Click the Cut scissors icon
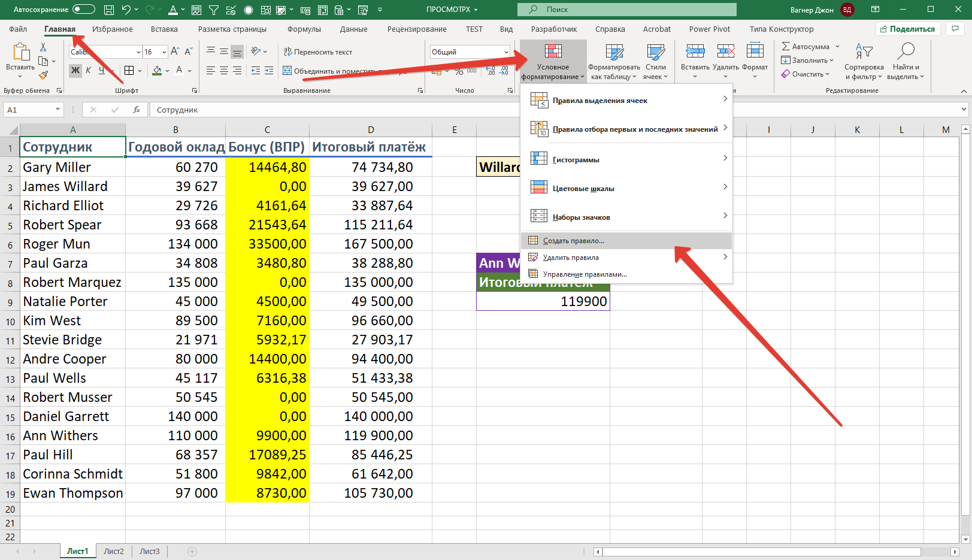Viewport: 972px width, 560px height. click(43, 47)
